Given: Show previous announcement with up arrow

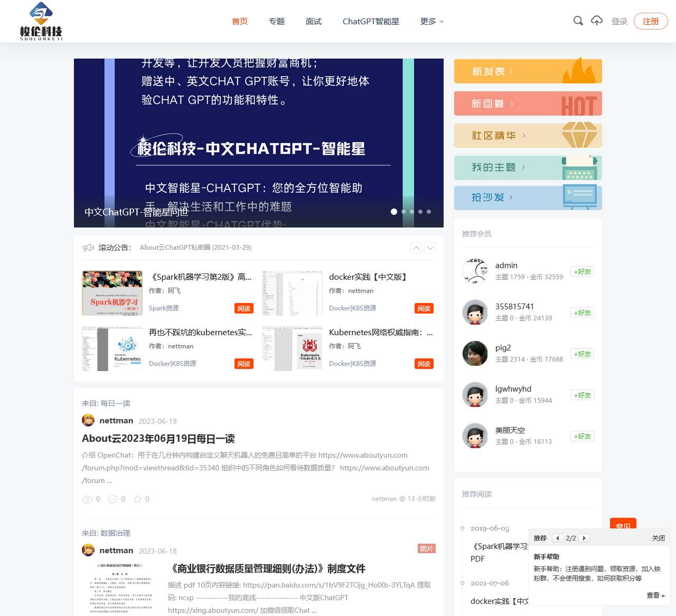Looking at the screenshot, I should [416, 248].
